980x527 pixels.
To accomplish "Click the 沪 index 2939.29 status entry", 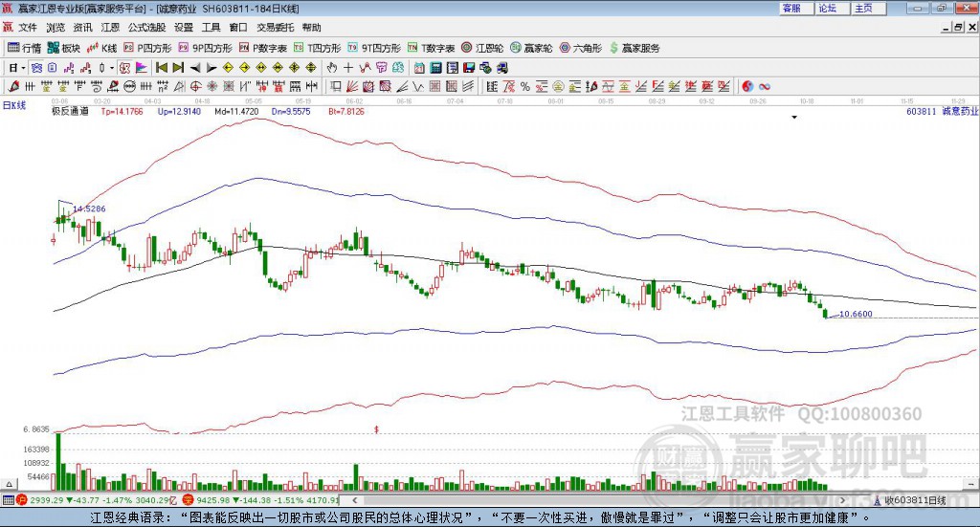I will coord(98,500).
